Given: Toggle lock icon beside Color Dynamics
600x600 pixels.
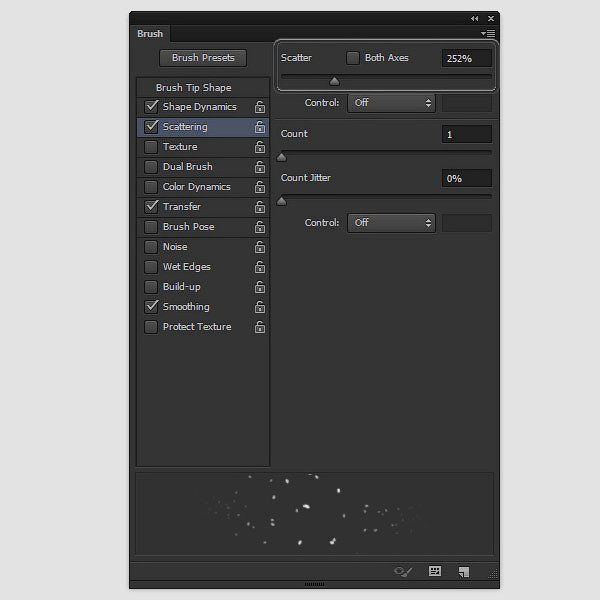Looking at the screenshot, I should tap(260, 187).
